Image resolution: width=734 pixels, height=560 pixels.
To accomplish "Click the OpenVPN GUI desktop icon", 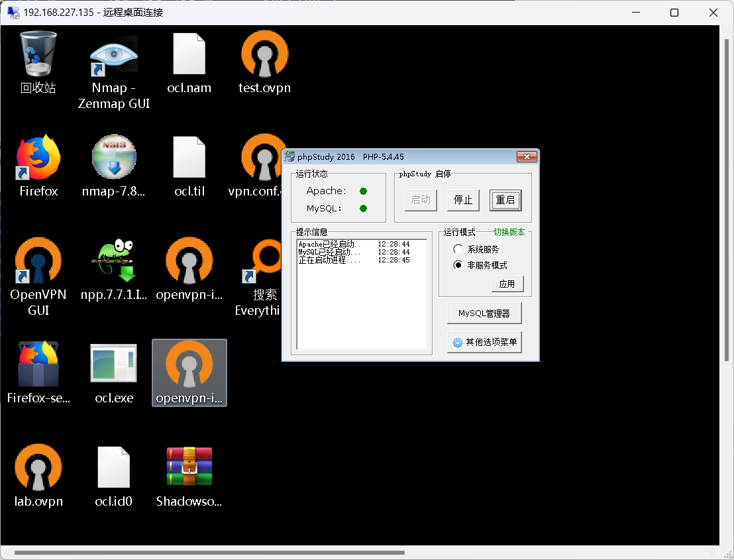I will [x=38, y=262].
